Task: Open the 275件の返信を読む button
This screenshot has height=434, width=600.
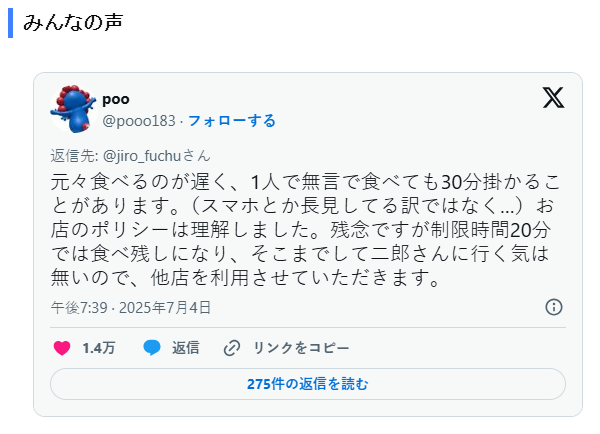Action: coord(307,383)
